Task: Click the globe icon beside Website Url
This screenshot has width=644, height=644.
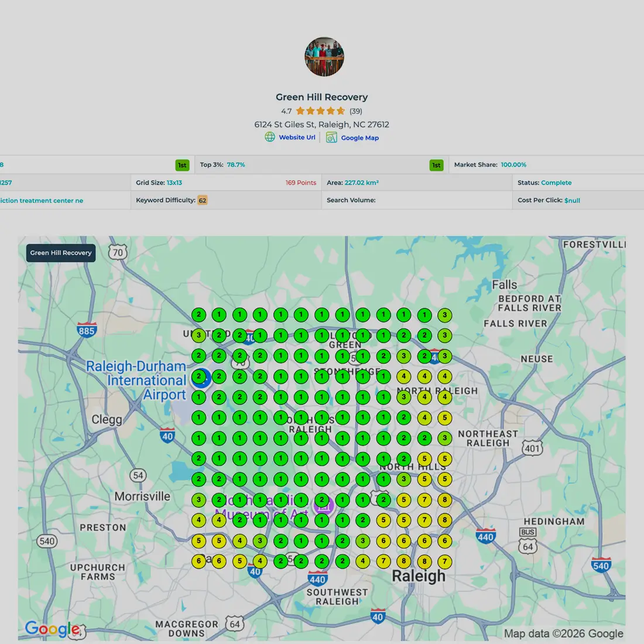Action: (270, 137)
